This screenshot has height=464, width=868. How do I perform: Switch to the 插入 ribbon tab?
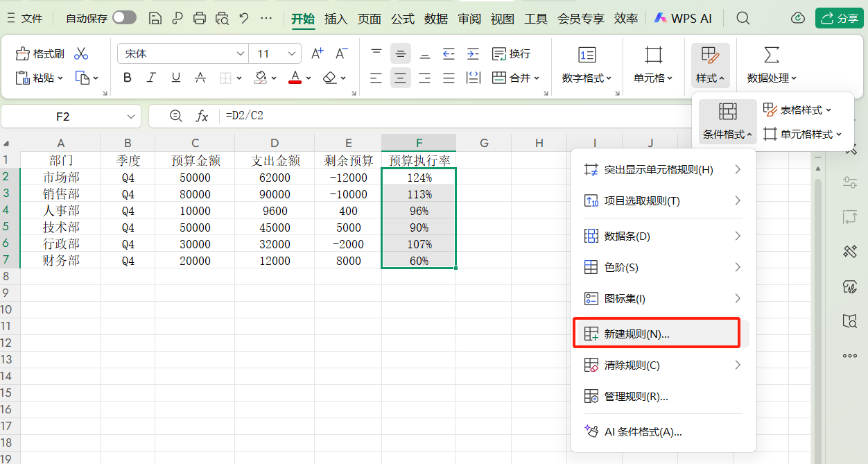(336, 19)
